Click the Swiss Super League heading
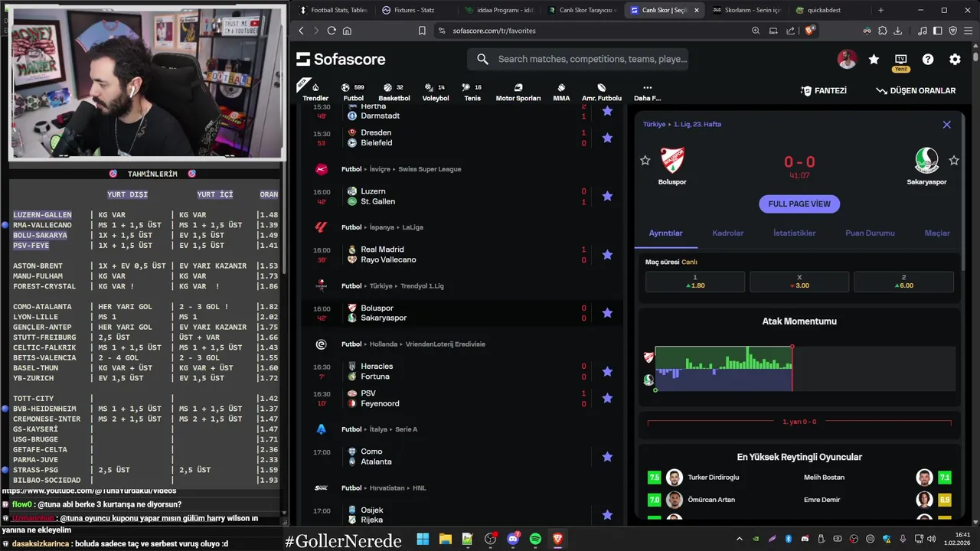Viewport: 980px width, 551px height. (x=430, y=169)
